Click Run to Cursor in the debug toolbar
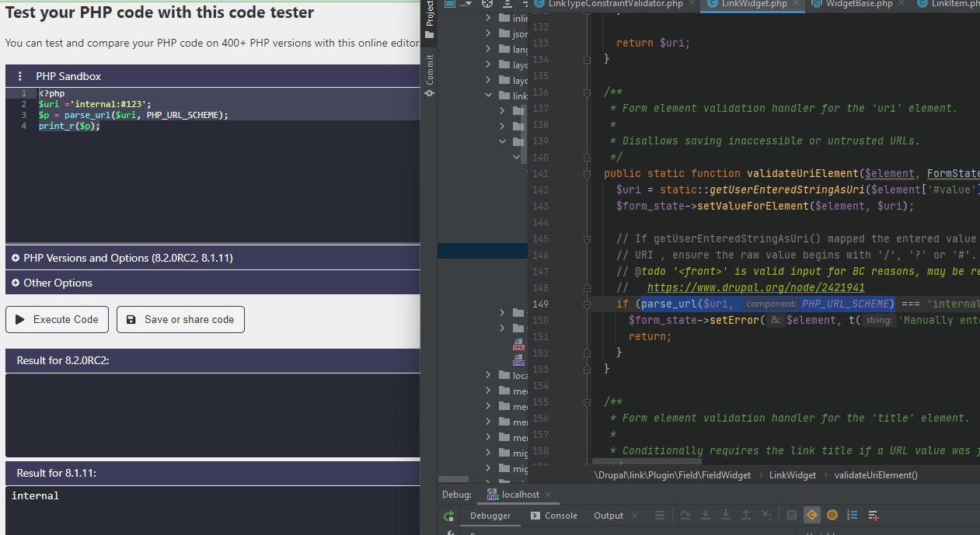 tap(766, 515)
